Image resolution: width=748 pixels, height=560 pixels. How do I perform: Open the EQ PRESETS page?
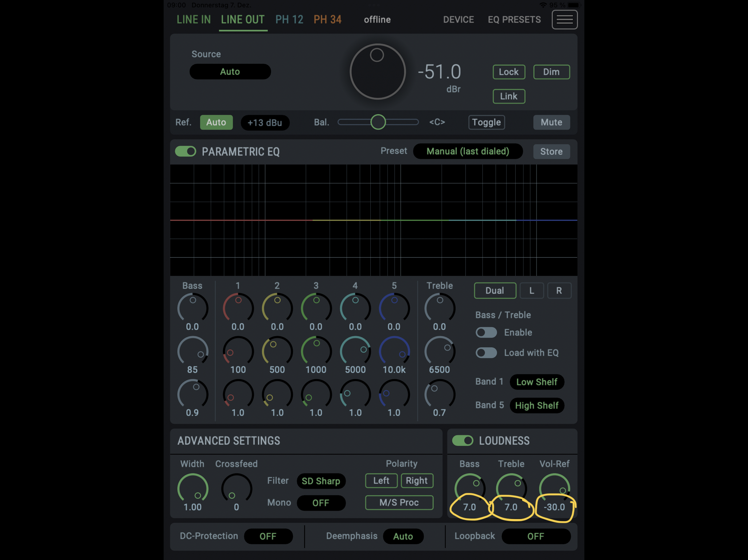click(x=514, y=19)
